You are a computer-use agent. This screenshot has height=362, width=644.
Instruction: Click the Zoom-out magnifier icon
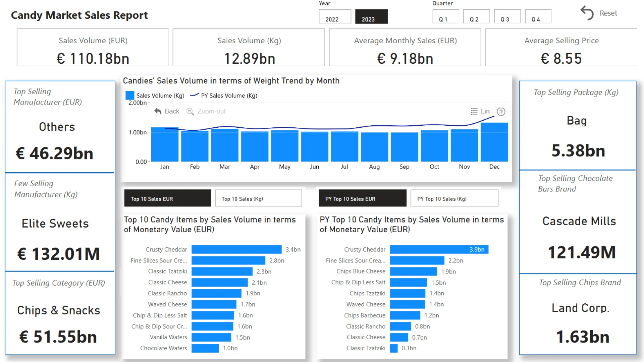[190, 112]
